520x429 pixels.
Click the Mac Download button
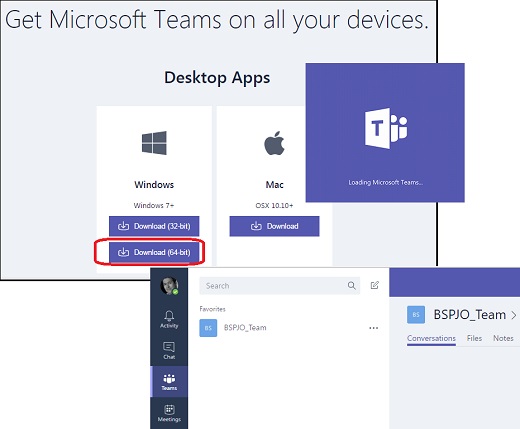tap(274, 226)
